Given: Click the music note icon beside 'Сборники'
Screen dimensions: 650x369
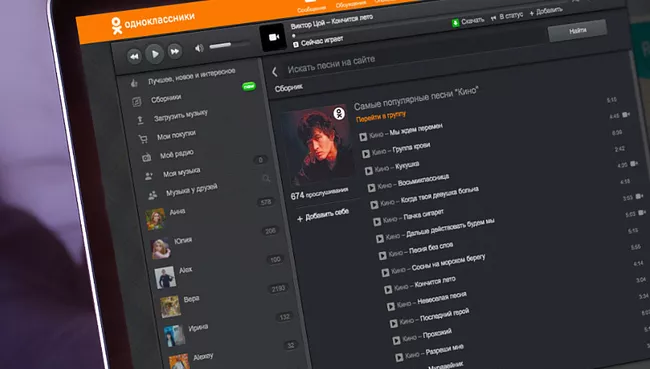Looking at the screenshot, I should pos(136,102).
